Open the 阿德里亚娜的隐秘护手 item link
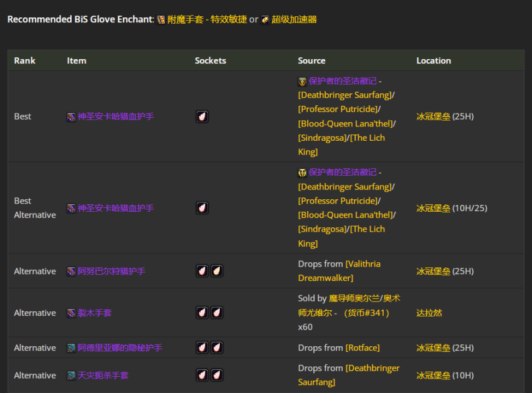 point(120,348)
